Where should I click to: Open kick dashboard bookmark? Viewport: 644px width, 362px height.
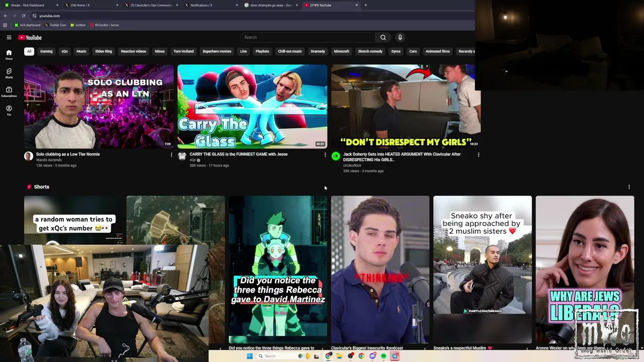(x=28, y=25)
